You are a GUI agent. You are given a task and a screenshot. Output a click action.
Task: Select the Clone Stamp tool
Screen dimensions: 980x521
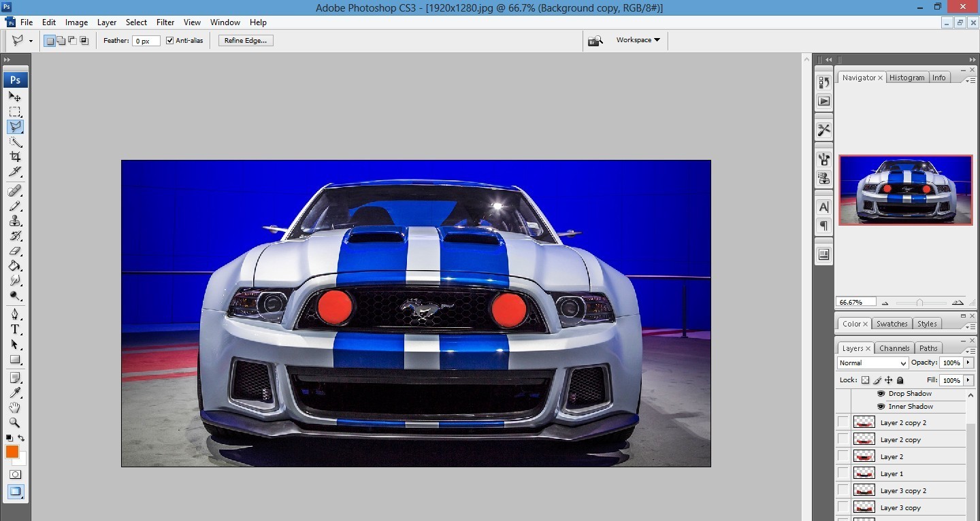(x=15, y=220)
